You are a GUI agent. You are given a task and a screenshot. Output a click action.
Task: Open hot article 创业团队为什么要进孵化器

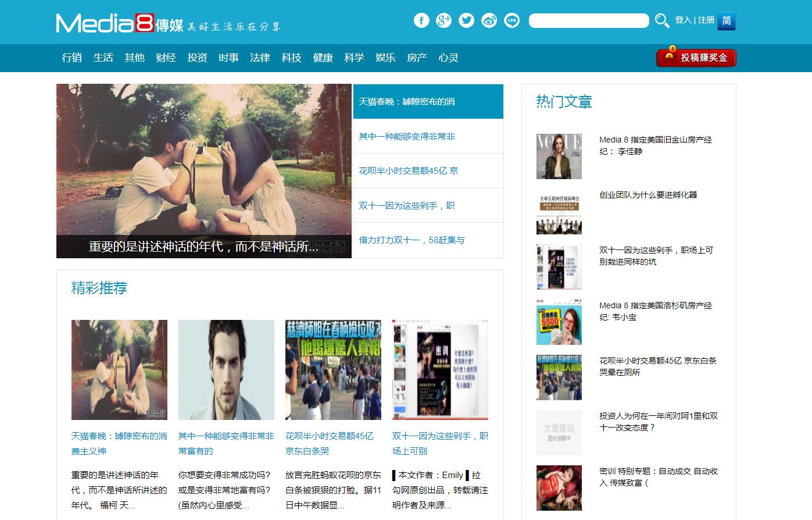pyautogui.click(x=648, y=195)
